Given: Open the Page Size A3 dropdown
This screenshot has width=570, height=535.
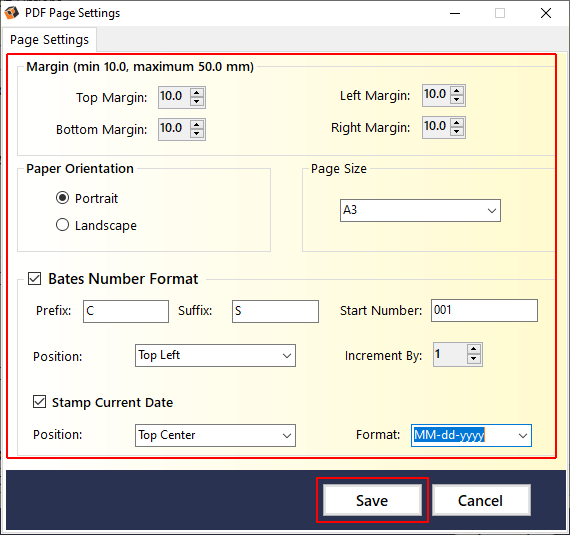Looking at the screenshot, I should [420, 210].
